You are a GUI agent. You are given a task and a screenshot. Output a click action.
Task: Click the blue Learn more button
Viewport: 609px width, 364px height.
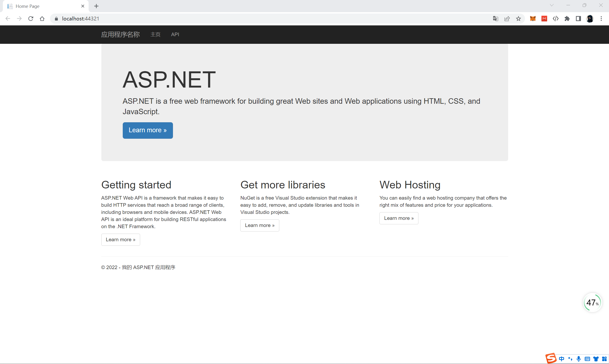[x=148, y=130]
